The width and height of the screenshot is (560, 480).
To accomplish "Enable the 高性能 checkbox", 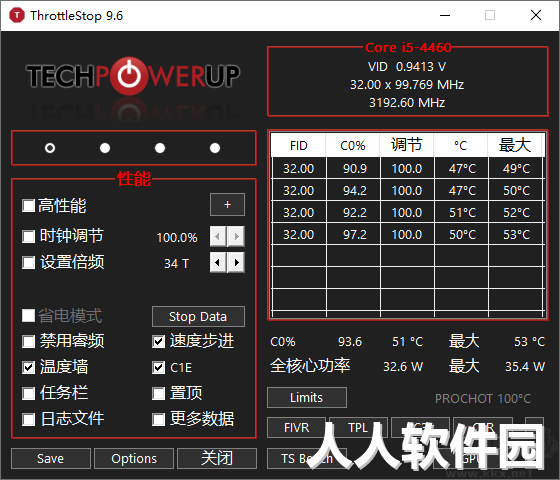I will click(x=28, y=206).
